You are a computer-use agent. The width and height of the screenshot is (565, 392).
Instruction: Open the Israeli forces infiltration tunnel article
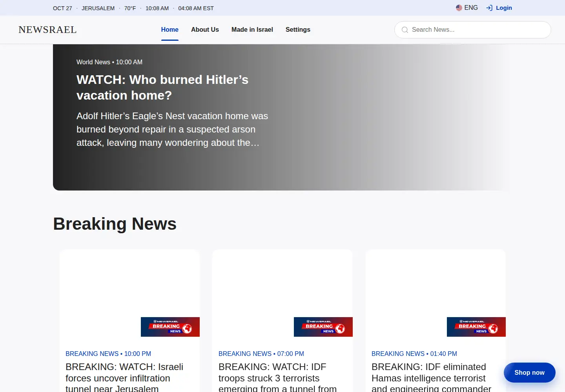(x=124, y=377)
